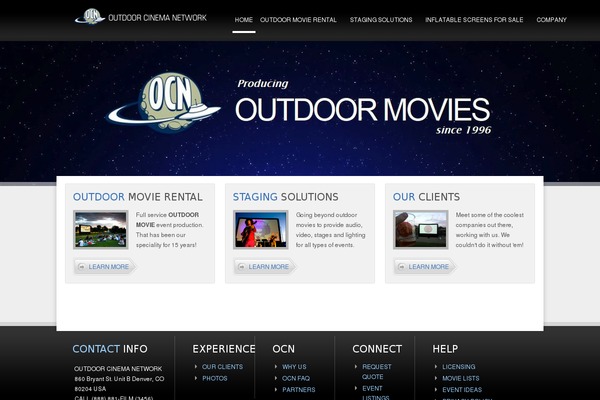Click the 'since 1996' banner text
600x400 pixels.
[x=463, y=131]
